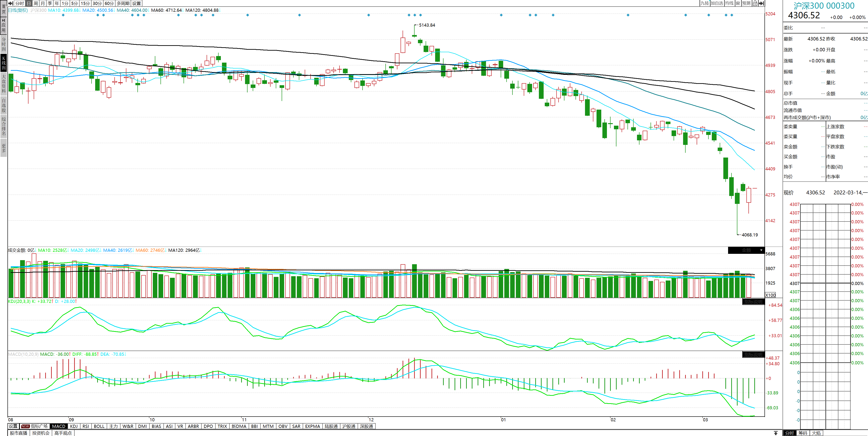Select the BOLL indicator tab
Screen dimensions: 868x436
click(99, 426)
